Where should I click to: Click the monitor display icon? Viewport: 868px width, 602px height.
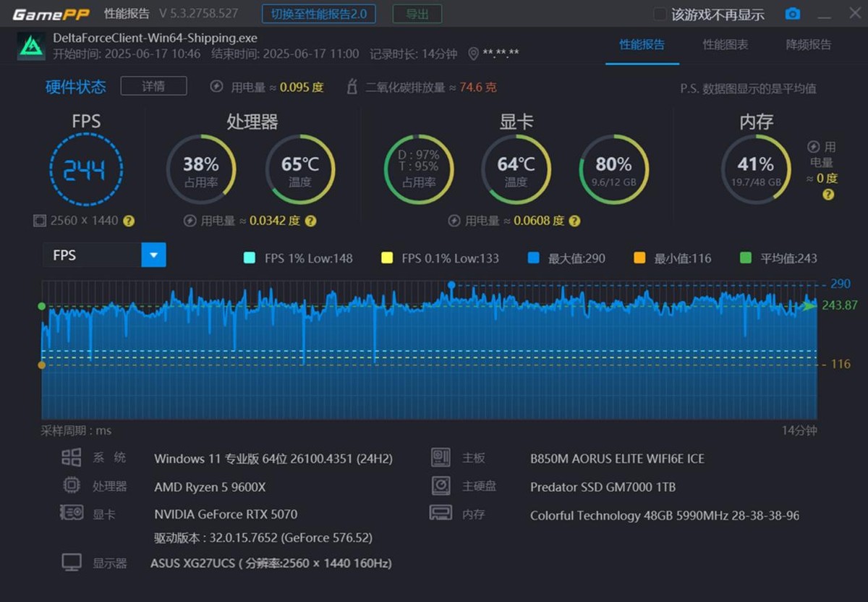click(x=71, y=562)
